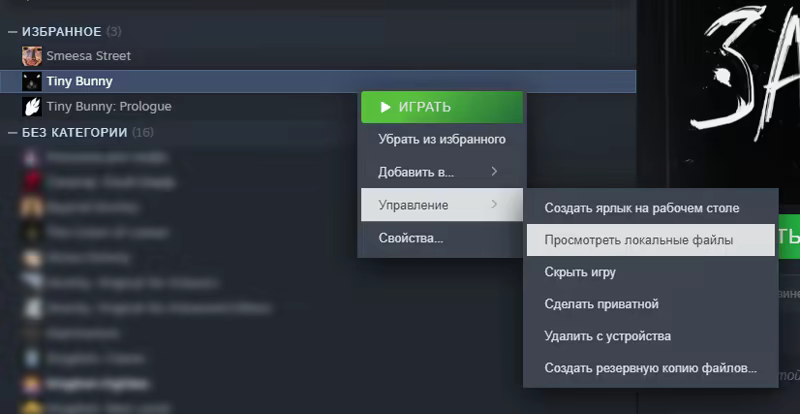Choose Убрать из избранного
Image resolution: width=800 pixels, height=414 pixels.
[x=441, y=139]
